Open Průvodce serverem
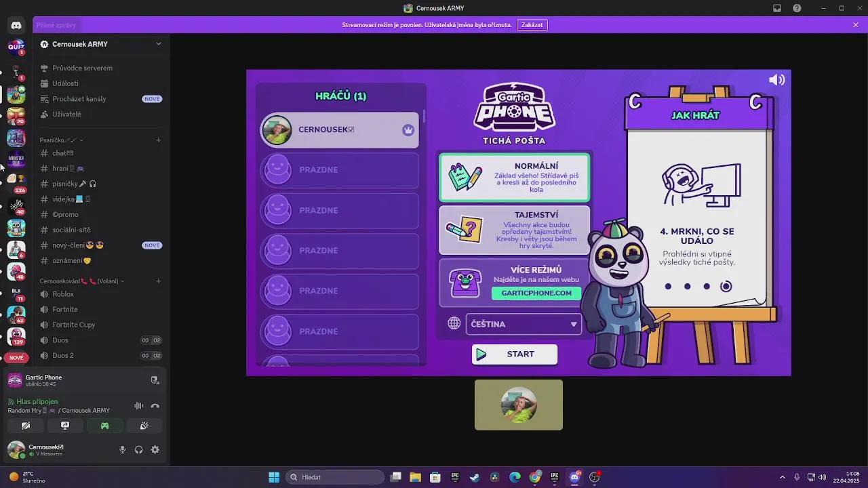This screenshot has width=868, height=488. coord(100,68)
